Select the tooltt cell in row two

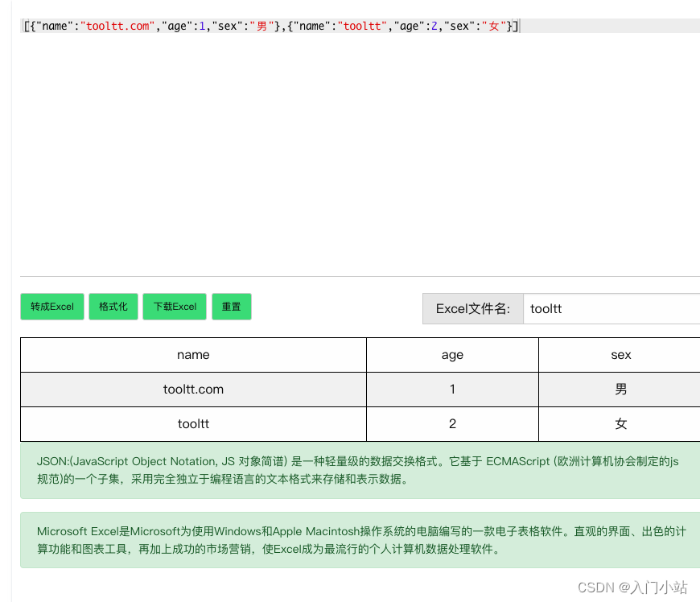pyautogui.click(x=193, y=423)
